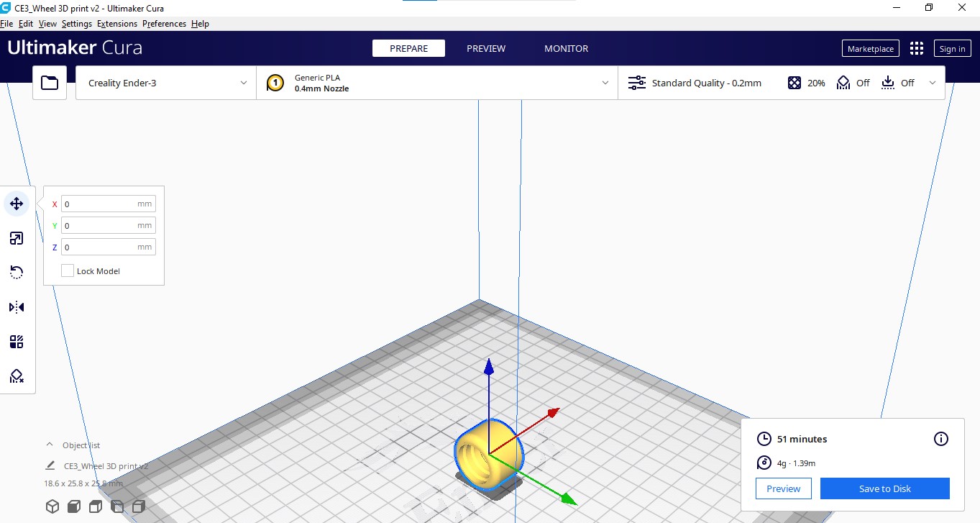
Task: Click the 51 minutes print time
Action: pos(802,439)
